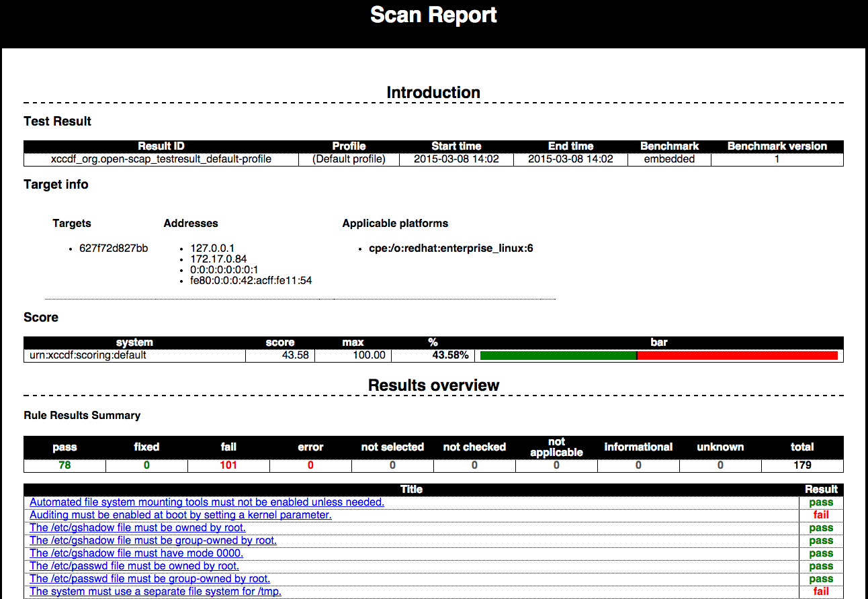Click the red failed portion of score bar

(x=738, y=355)
